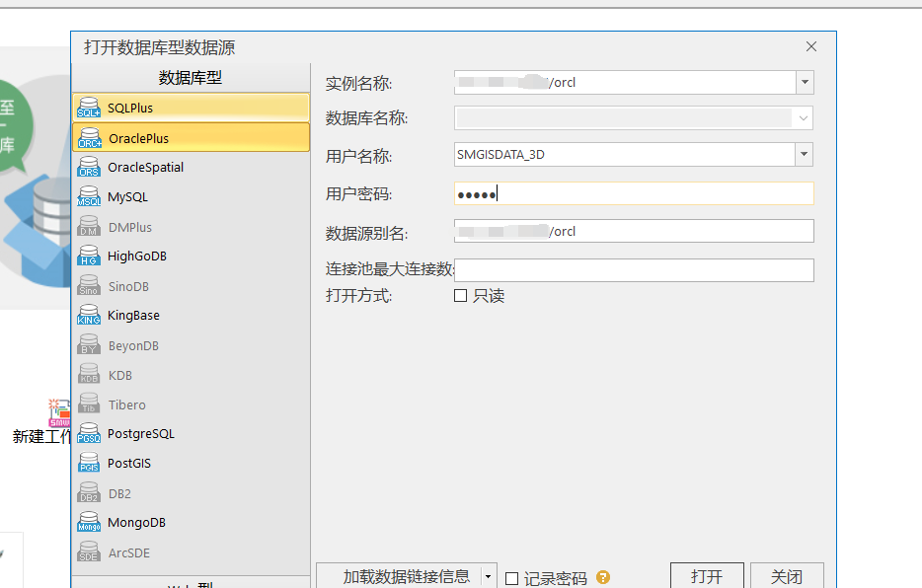
Task: Choose the PostgreSQL database icon
Action: pos(89,433)
